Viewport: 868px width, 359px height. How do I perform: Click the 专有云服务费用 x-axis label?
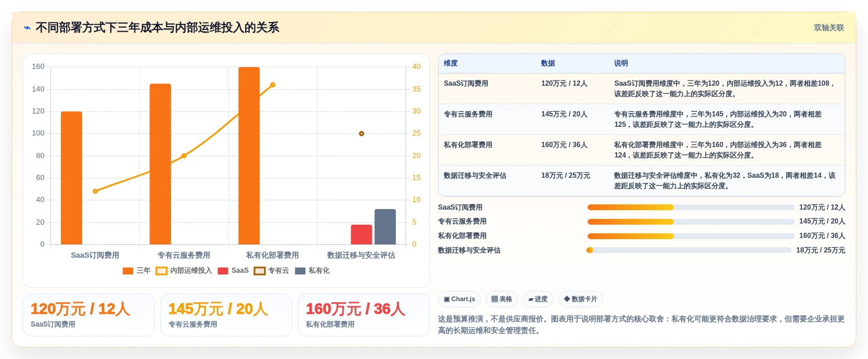[184, 255]
